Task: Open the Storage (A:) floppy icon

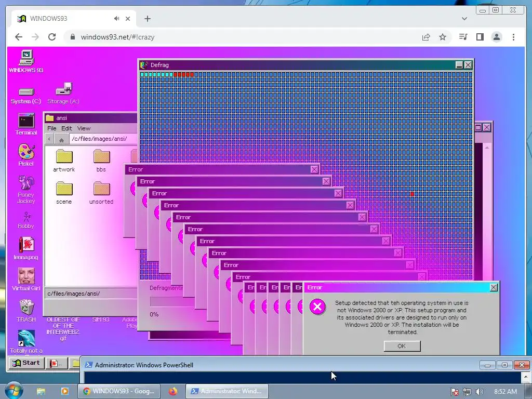Action: 63,94
